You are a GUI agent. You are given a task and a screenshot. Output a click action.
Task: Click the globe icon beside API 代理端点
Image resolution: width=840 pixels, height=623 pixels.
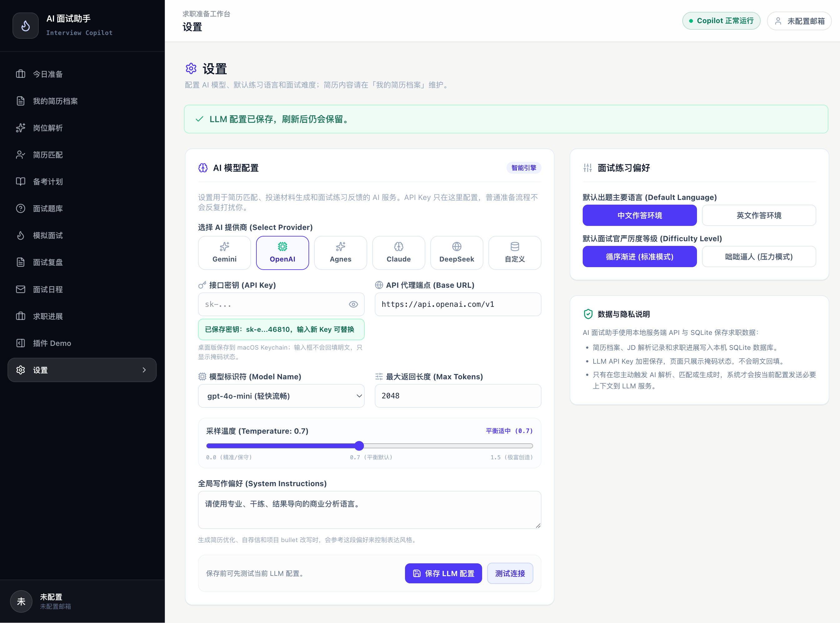point(379,285)
